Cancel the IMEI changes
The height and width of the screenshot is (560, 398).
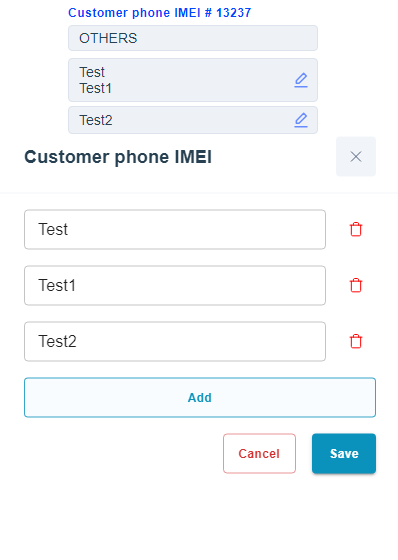[259, 454]
